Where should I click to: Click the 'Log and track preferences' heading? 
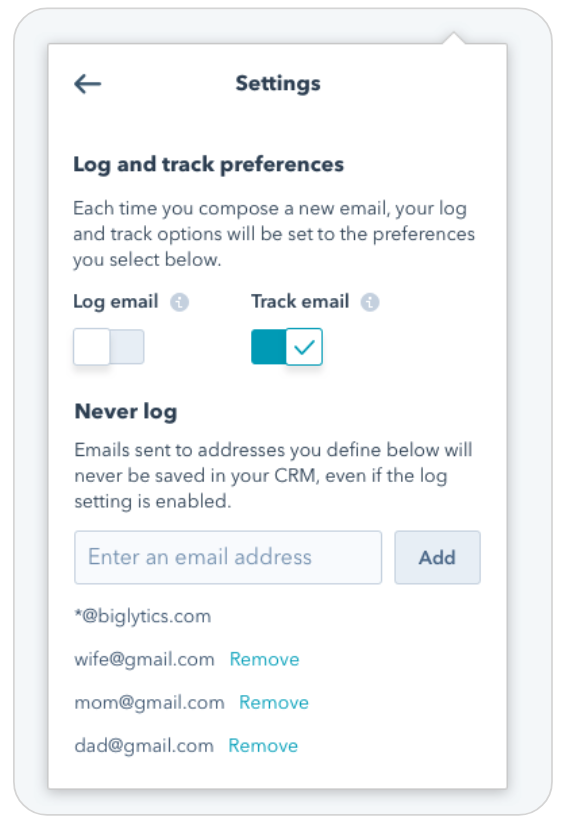point(209,165)
